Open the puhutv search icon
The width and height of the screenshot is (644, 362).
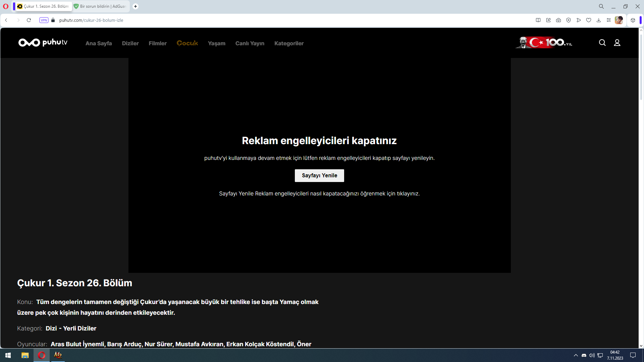(x=602, y=43)
